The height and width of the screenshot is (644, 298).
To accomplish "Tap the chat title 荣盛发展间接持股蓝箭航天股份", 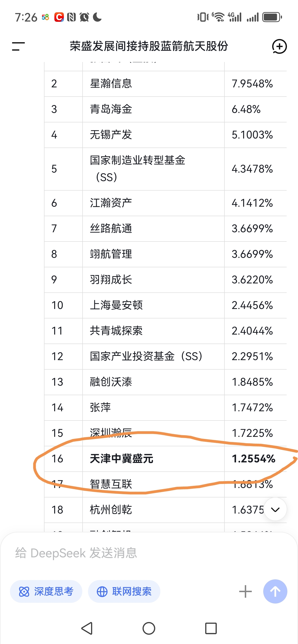I will pyautogui.click(x=149, y=46).
